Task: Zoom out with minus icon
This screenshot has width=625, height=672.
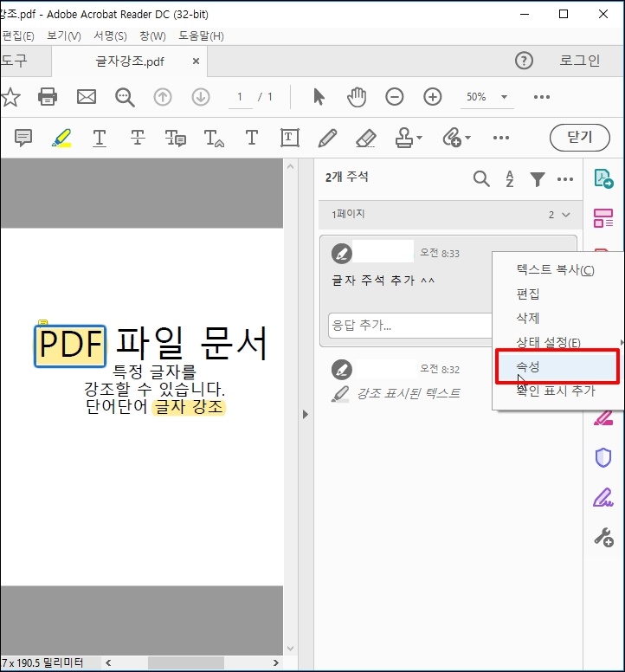Action: pos(394,97)
